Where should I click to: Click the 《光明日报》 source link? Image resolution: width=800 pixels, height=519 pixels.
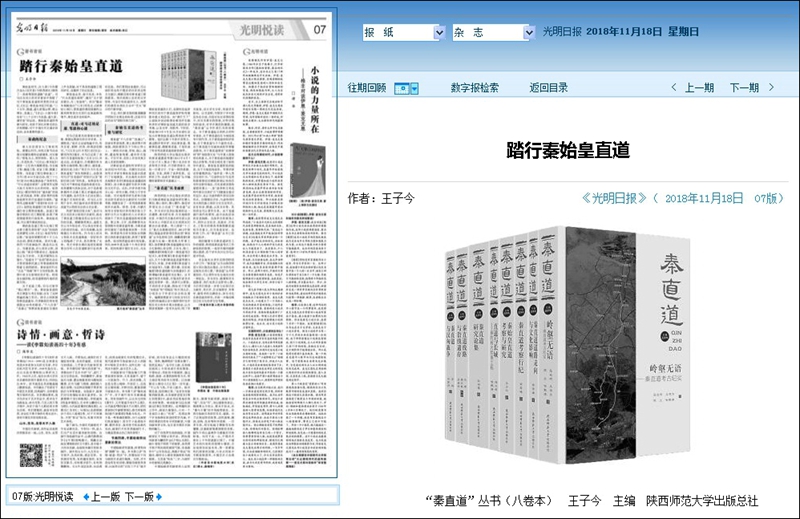click(x=614, y=199)
